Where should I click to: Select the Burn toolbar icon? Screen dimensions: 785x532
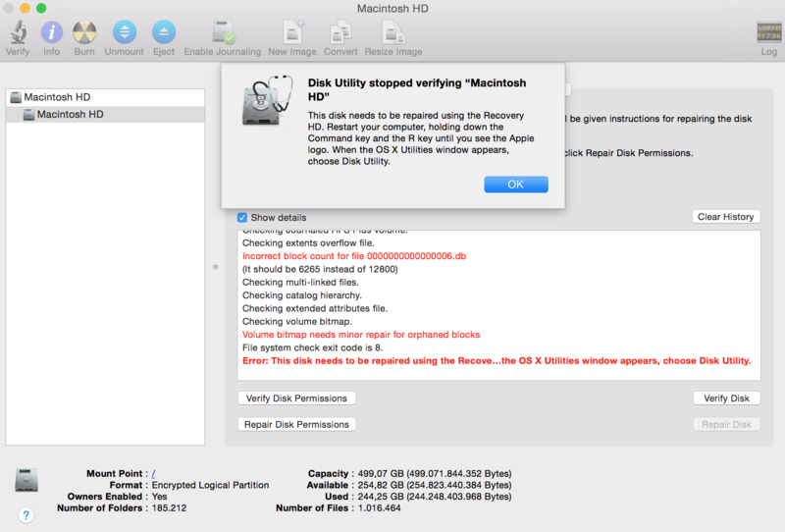pos(84,32)
